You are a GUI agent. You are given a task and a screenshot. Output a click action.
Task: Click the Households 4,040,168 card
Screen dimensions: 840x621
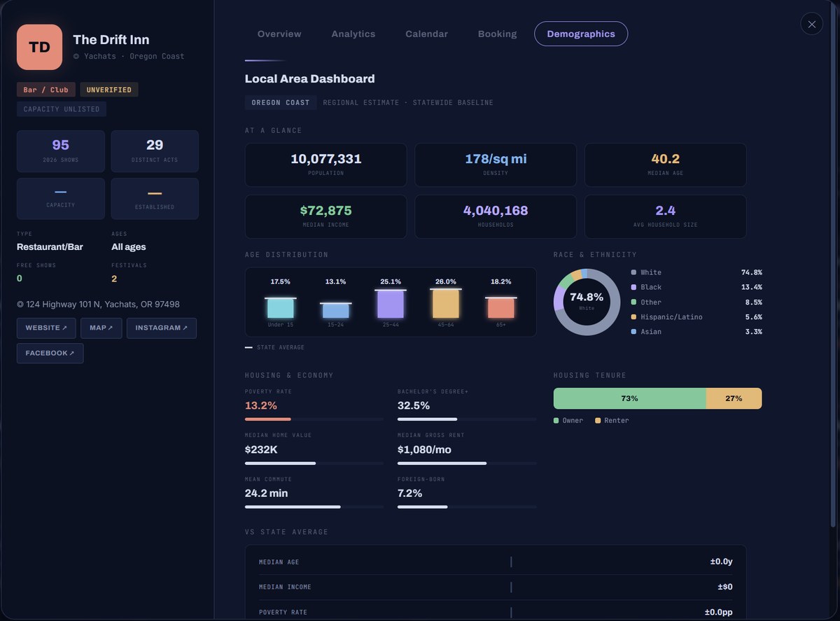coord(496,217)
